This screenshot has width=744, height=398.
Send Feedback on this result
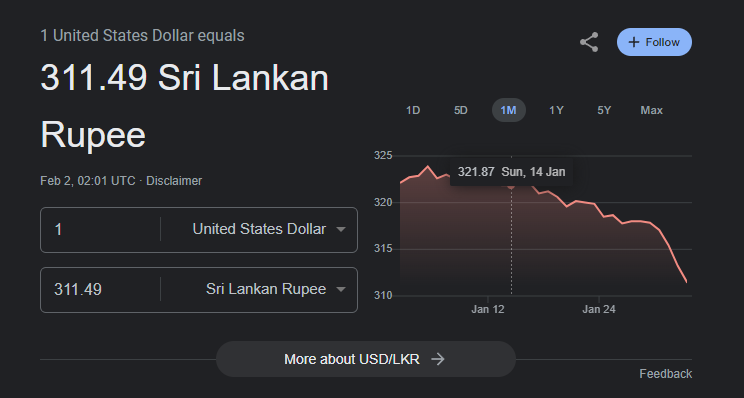665,374
